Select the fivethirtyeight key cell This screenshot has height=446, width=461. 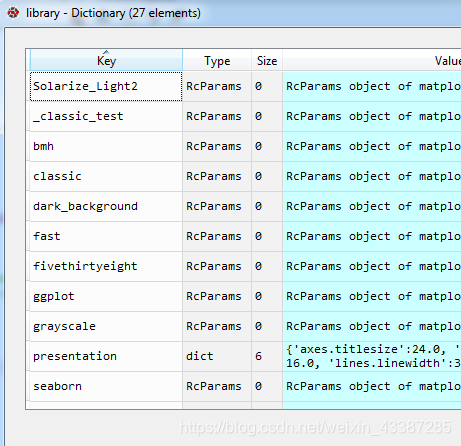coord(106,266)
